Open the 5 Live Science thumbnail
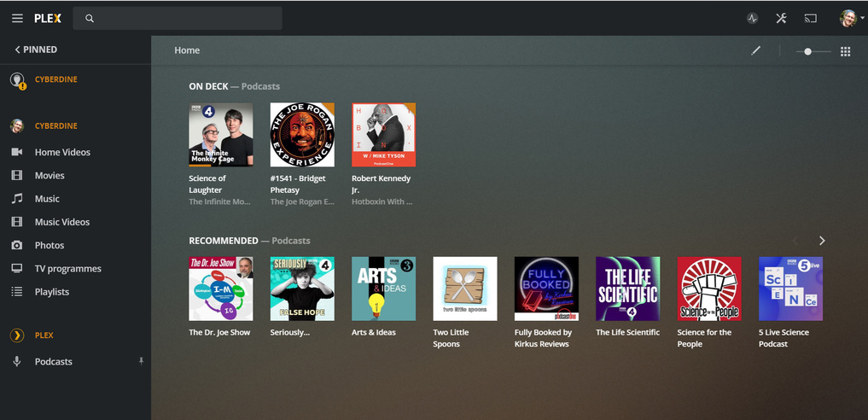 pos(790,289)
